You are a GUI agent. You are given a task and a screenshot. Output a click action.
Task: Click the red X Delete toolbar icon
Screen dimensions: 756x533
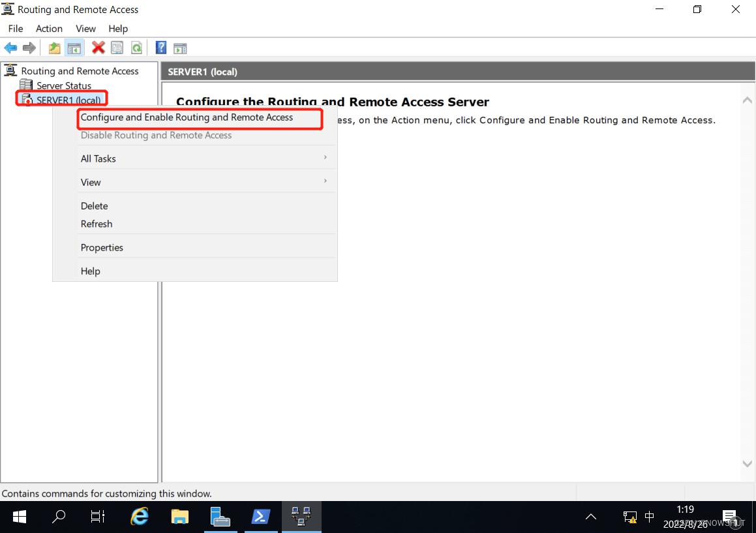98,48
